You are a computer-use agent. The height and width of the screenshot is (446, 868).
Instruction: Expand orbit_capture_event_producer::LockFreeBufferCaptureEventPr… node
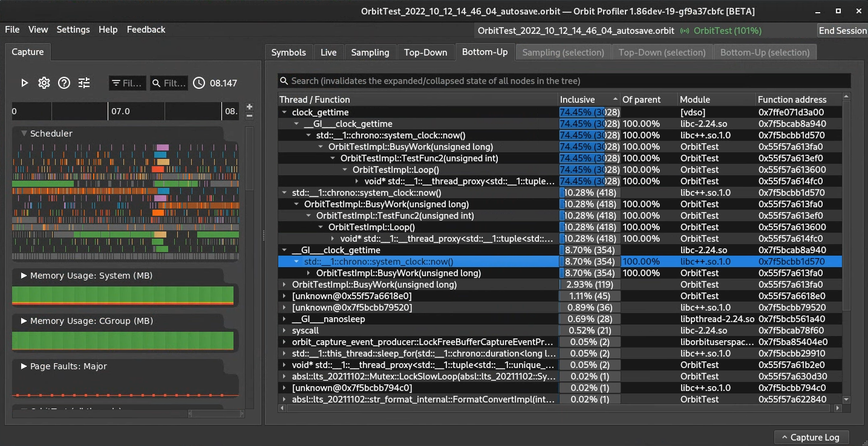(x=284, y=342)
